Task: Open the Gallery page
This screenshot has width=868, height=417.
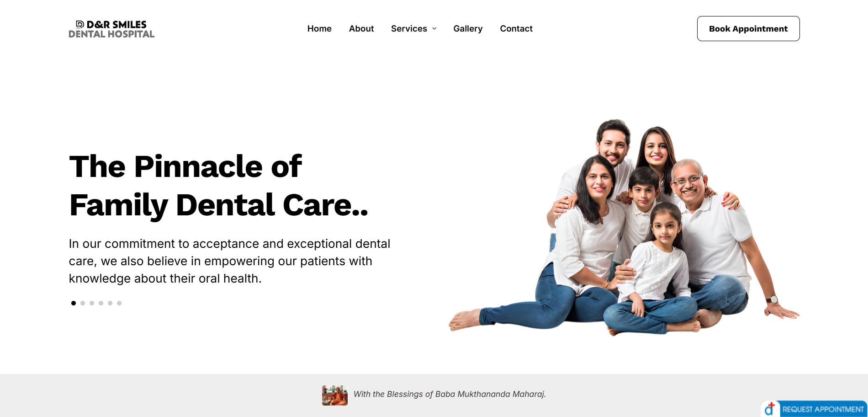Action: pos(468,28)
